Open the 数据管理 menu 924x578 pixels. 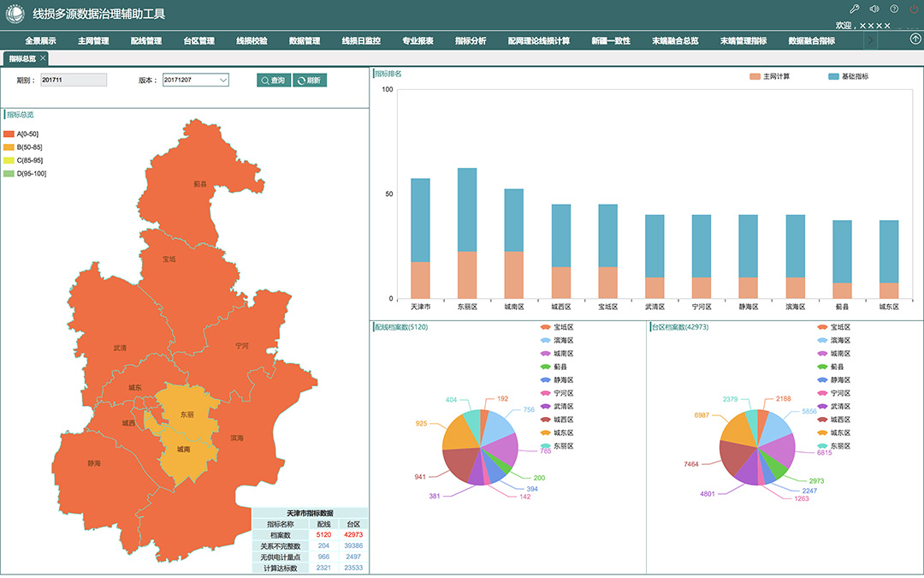pyautogui.click(x=305, y=40)
